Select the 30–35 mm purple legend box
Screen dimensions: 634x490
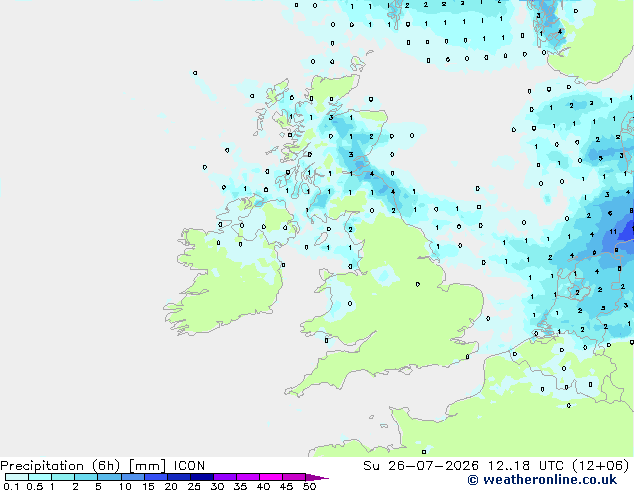tap(224, 477)
